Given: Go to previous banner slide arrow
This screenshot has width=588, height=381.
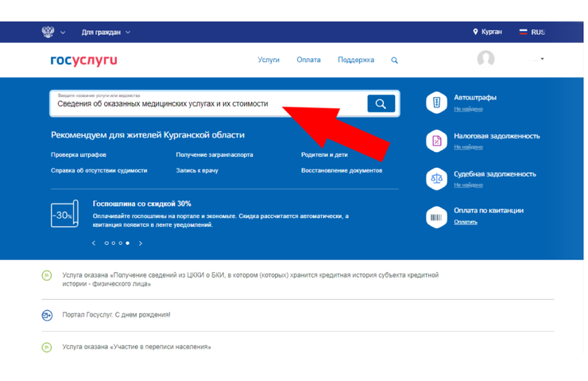Looking at the screenshot, I should click(94, 243).
